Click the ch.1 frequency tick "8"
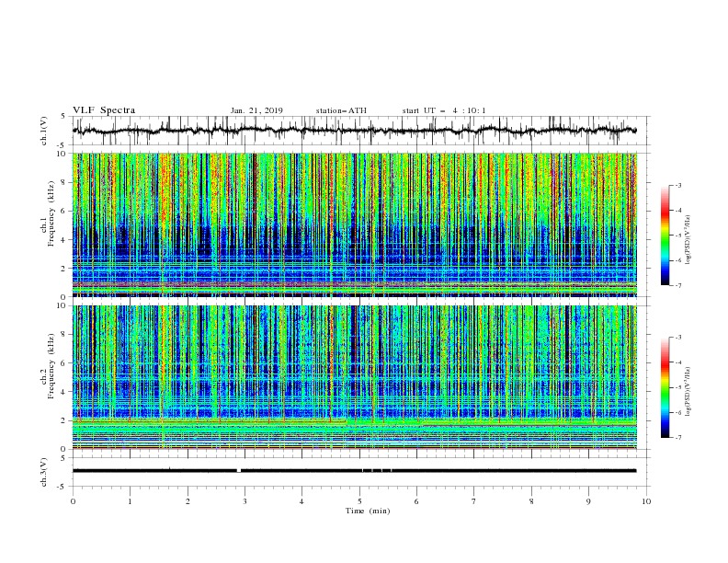This screenshot has height=563, width=728. tap(64, 182)
